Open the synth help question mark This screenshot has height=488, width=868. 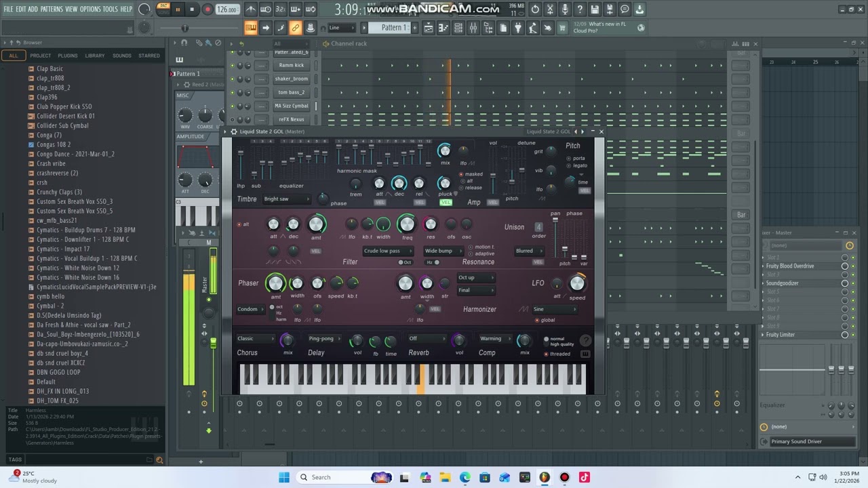tap(586, 341)
